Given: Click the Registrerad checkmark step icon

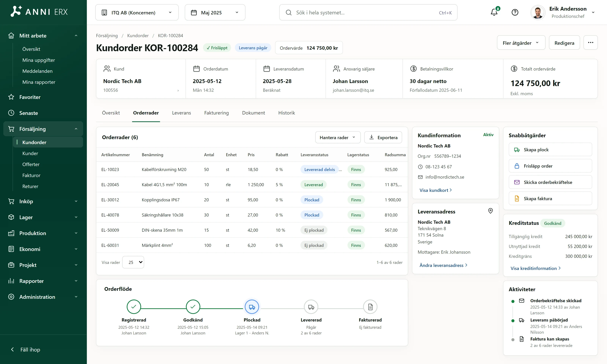Looking at the screenshot, I should coord(134,307).
